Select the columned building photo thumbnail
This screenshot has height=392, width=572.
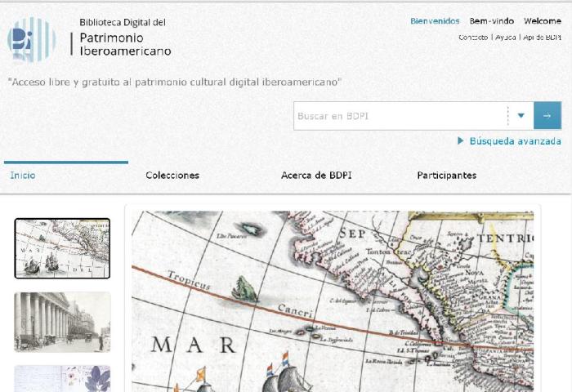pos(62,322)
